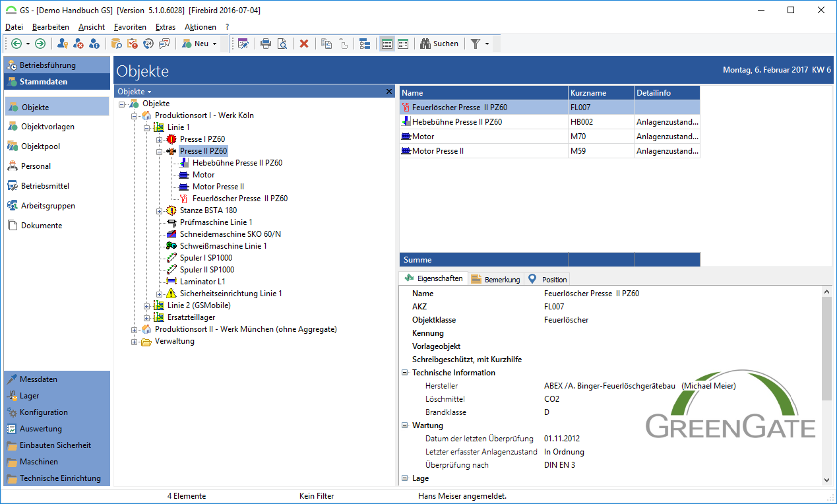Open the filter dropdown arrow

pos(487,44)
